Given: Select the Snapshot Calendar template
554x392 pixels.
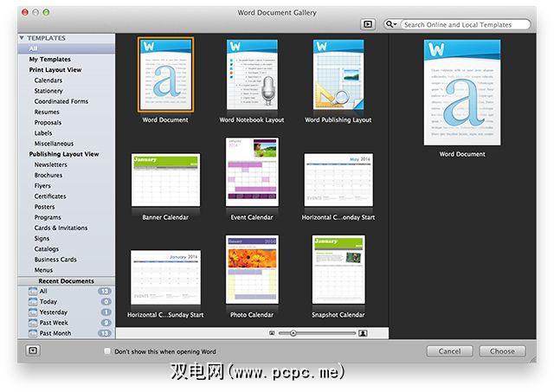Looking at the screenshot, I should click(x=338, y=269).
